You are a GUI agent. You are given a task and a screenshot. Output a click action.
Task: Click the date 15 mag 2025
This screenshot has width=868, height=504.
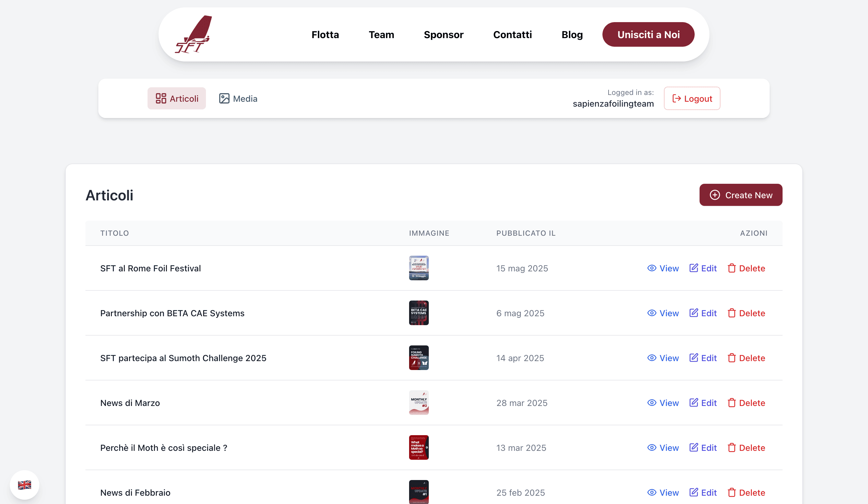(522, 268)
